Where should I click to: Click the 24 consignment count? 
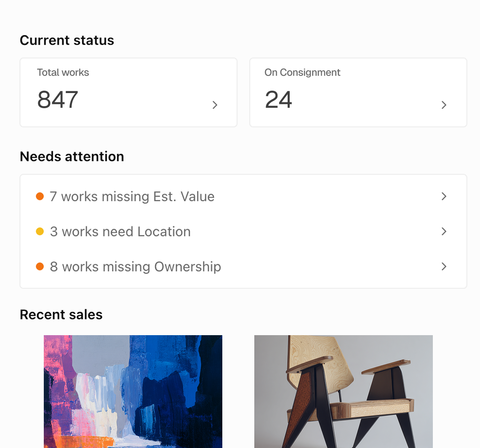pyautogui.click(x=278, y=100)
